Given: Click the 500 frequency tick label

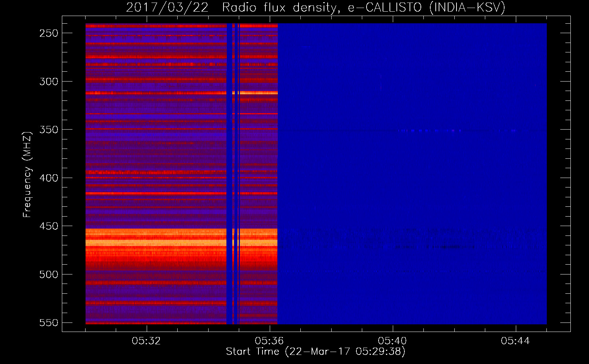Looking at the screenshot, I should pyautogui.click(x=49, y=274).
